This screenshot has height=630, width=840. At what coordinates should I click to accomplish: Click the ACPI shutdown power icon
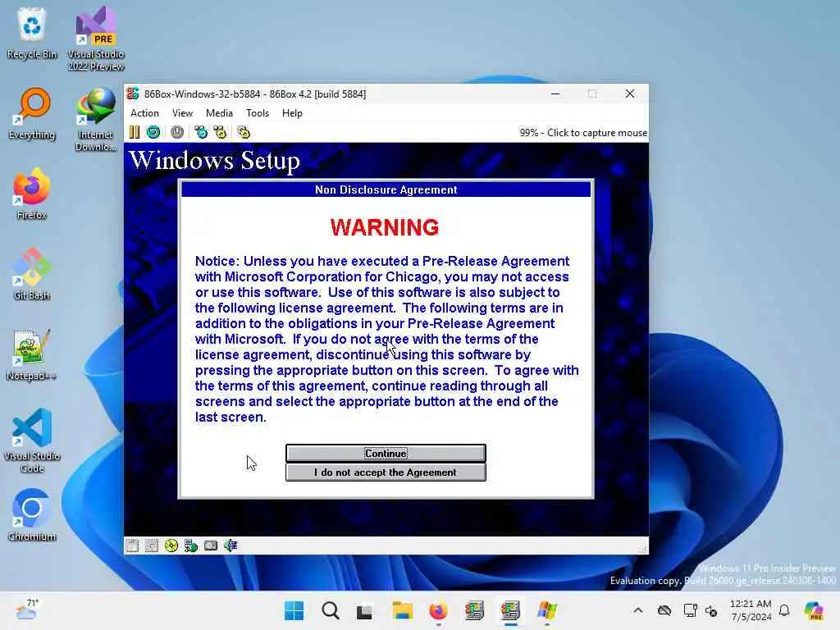[177, 132]
